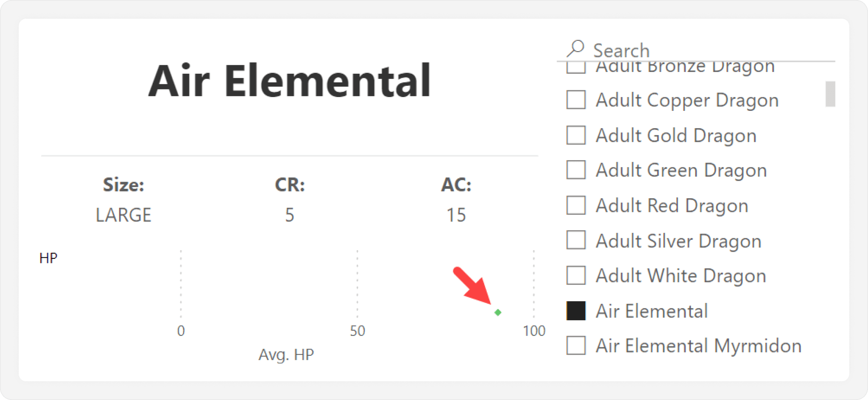
Task: Toggle the Adult White Dragon checkbox
Action: pos(576,275)
